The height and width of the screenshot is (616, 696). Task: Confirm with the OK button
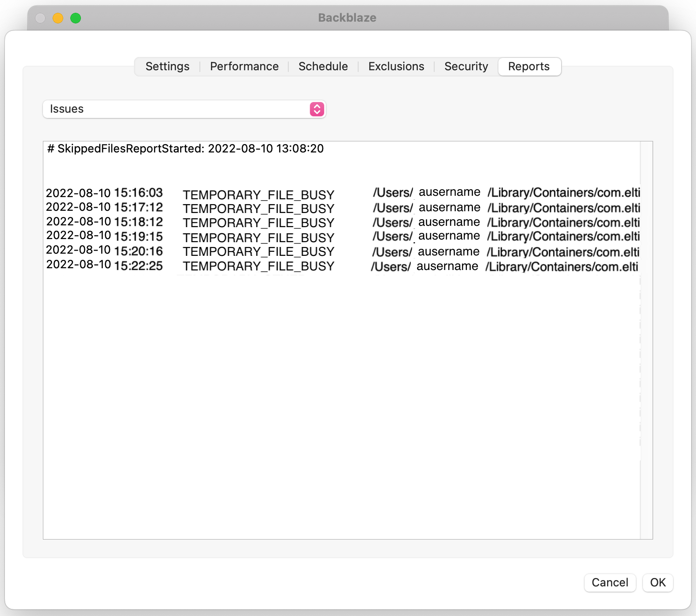click(658, 582)
